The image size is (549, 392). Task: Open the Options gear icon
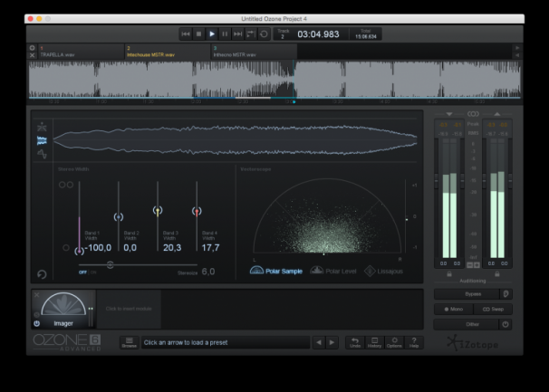pos(395,342)
